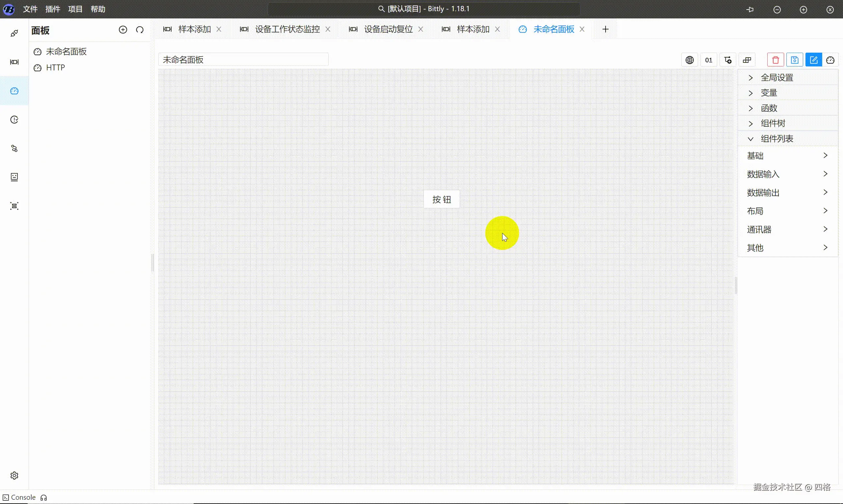Image resolution: width=843 pixels, height=504 pixels.
Task: Expand 变量 section
Action: pos(788,93)
